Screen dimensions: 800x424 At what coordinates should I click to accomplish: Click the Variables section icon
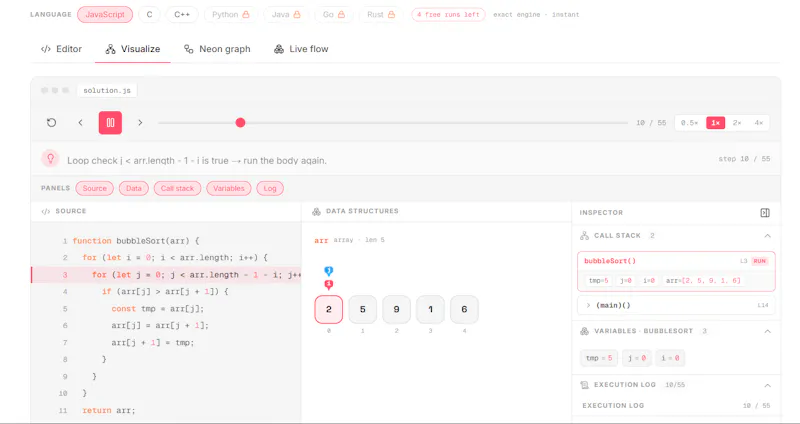[585, 331]
